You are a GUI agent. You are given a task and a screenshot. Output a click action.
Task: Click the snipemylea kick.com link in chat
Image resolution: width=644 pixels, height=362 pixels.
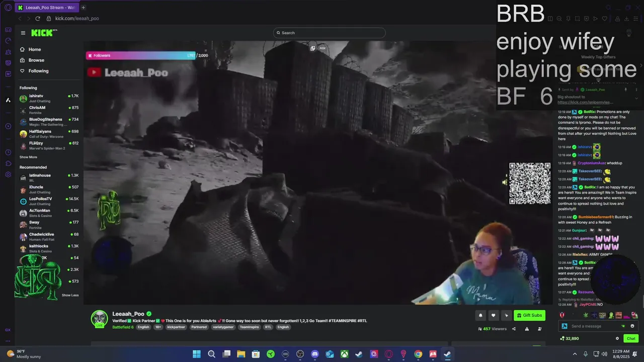coord(585,102)
